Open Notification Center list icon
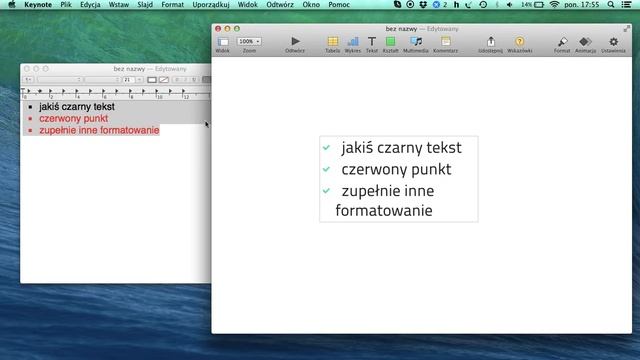 coord(627,4)
